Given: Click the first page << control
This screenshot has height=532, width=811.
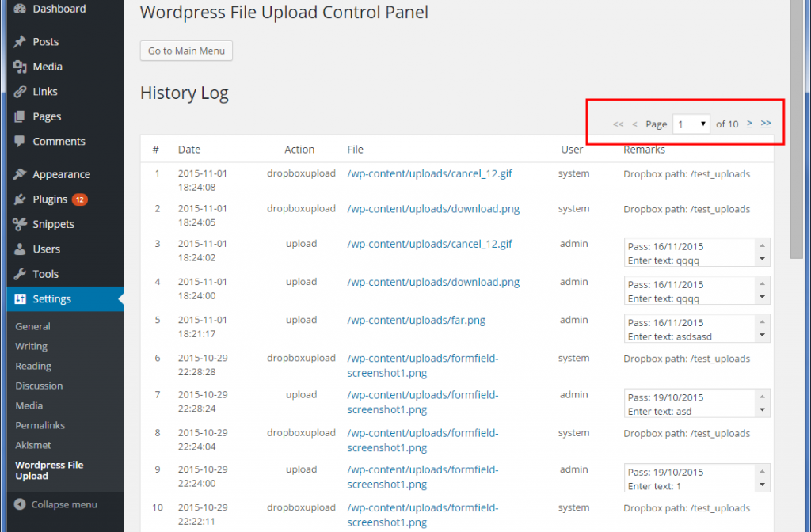Looking at the screenshot, I should [x=618, y=124].
